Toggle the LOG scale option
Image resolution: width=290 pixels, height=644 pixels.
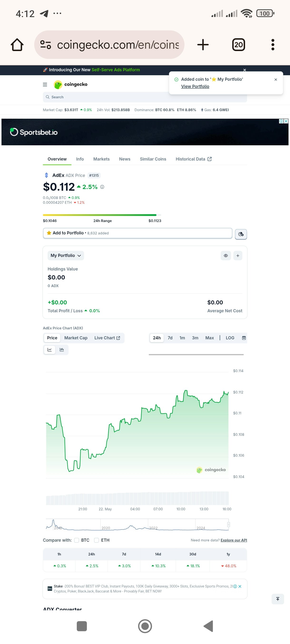click(230, 338)
